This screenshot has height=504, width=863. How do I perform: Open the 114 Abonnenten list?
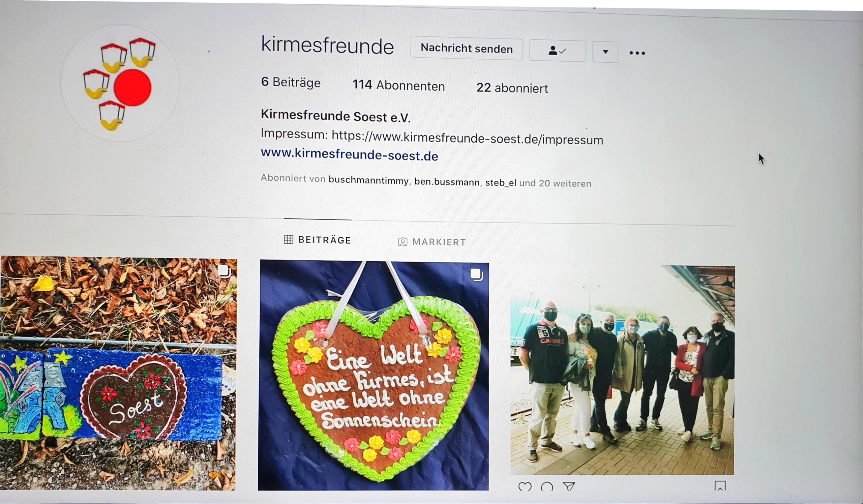tap(398, 85)
